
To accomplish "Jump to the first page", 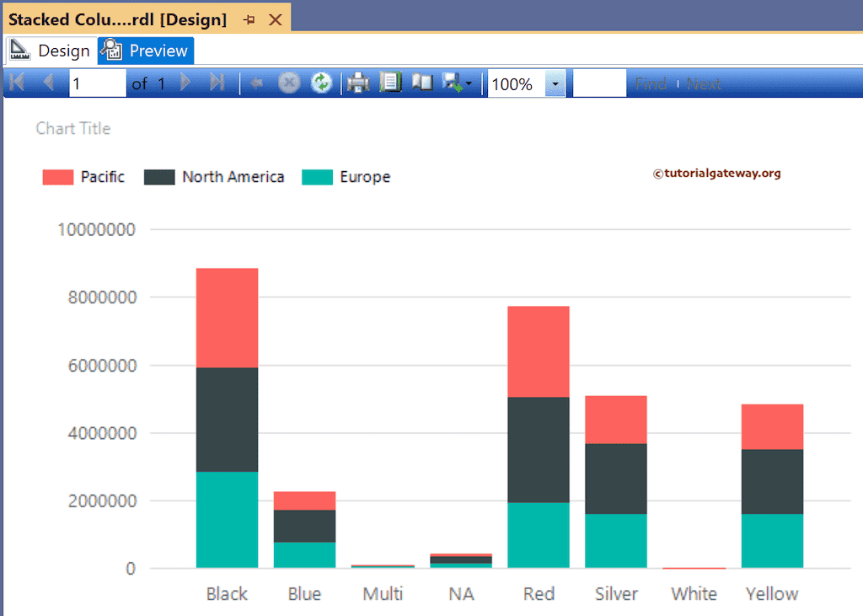I will 15,82.
